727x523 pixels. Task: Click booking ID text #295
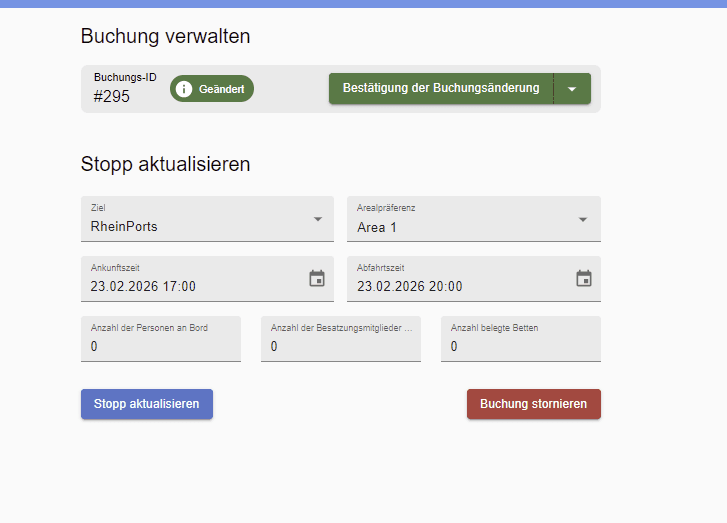click(112, 96)
